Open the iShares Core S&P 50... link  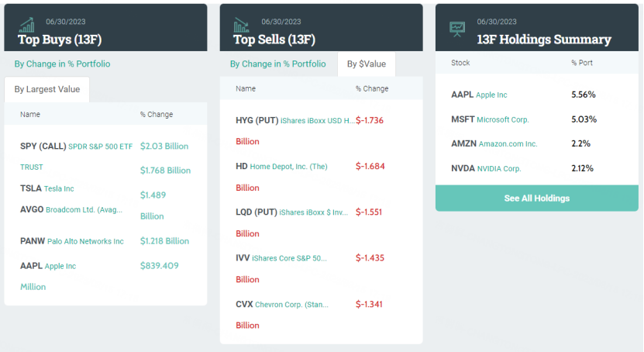point(300,257)
